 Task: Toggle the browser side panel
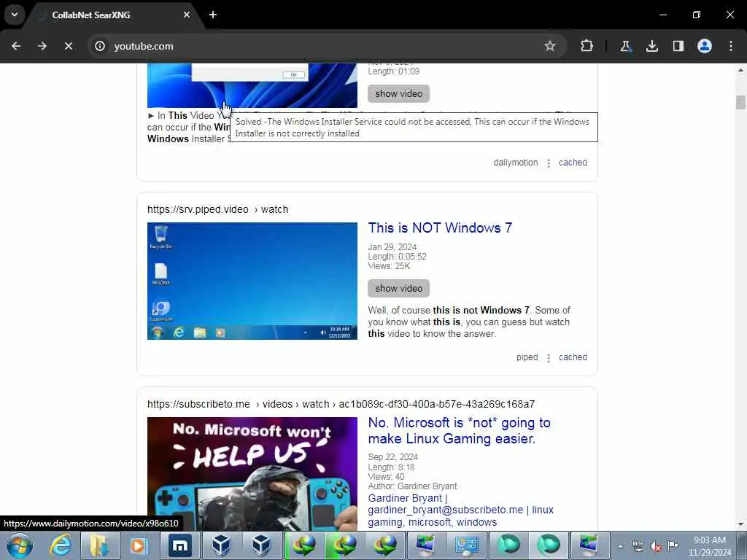(x=678, y=46)
